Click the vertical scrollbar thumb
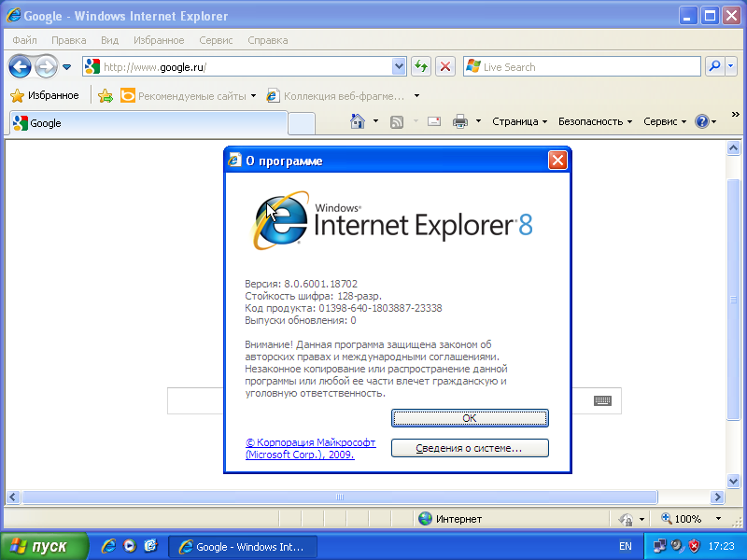 pyautogui.click(x=733, y=300)
